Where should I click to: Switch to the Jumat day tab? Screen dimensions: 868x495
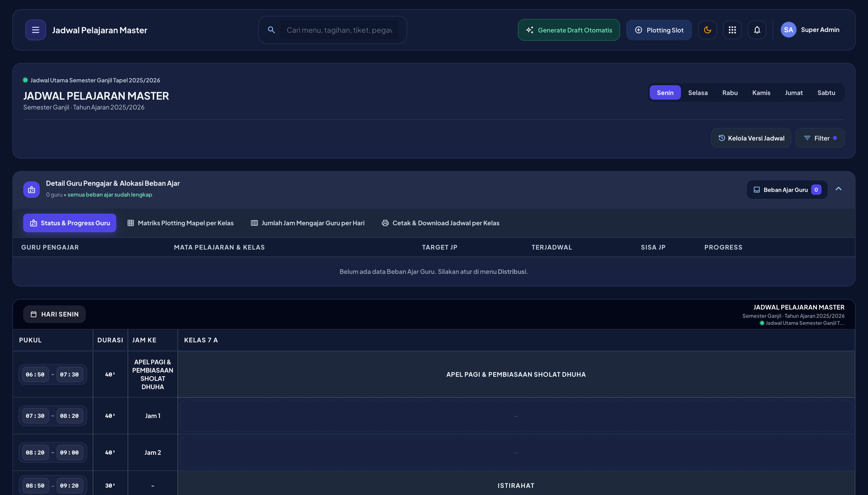click(794, 93)
